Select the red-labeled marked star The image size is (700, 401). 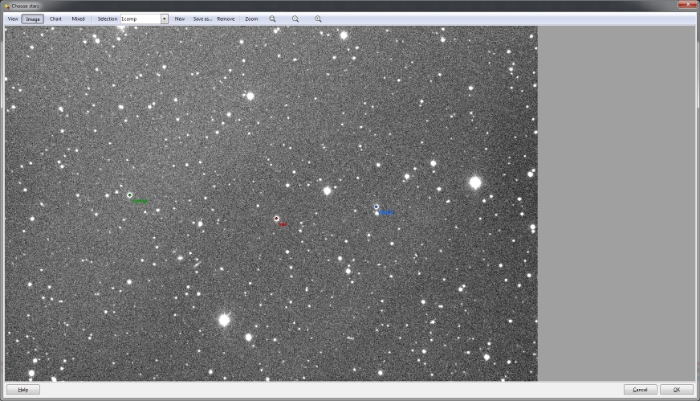tap(276, 218)
